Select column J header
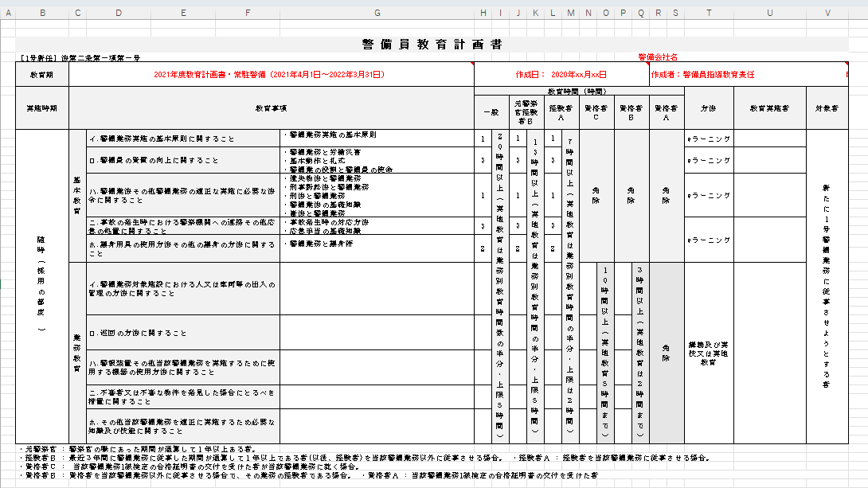 click(518, 13)
